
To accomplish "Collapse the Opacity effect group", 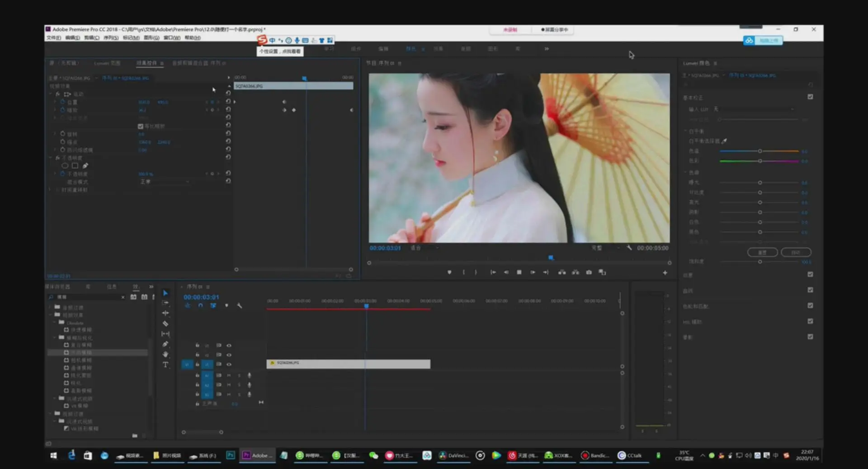I will (51, 158).
